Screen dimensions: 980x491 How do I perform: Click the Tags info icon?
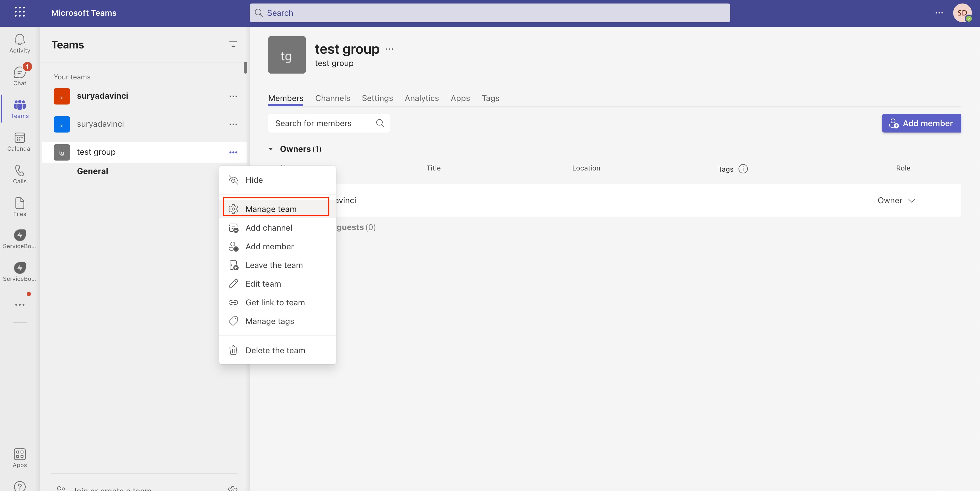click(x=743, y=169)
